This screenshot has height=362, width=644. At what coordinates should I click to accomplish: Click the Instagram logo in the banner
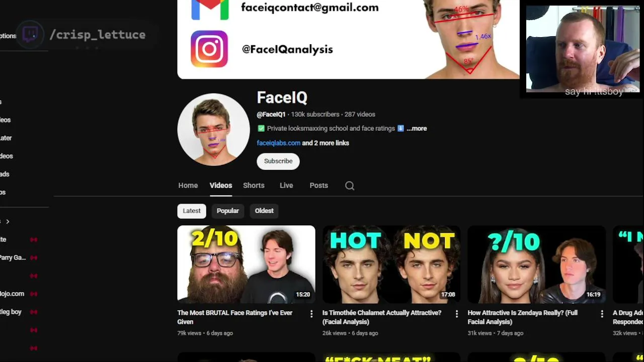point(209,49)
